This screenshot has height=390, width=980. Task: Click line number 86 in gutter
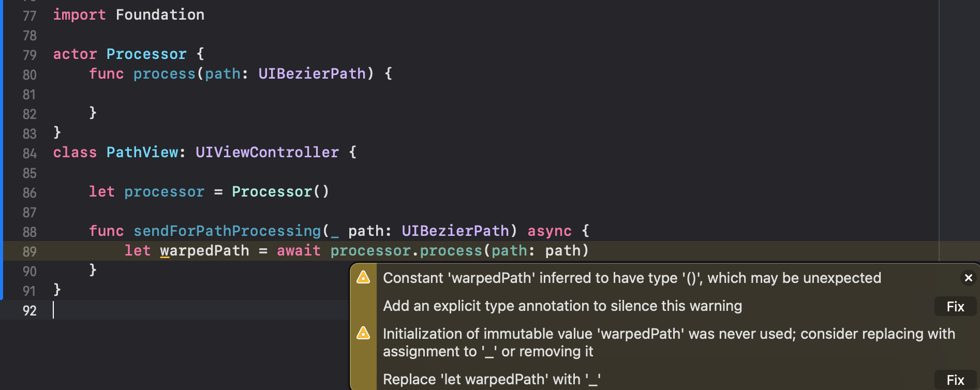pos(29,193)
